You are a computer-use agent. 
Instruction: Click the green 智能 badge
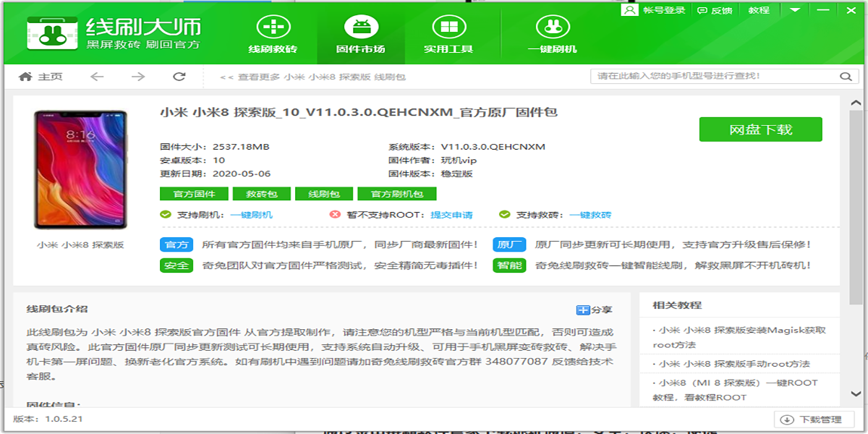point(509,265)
